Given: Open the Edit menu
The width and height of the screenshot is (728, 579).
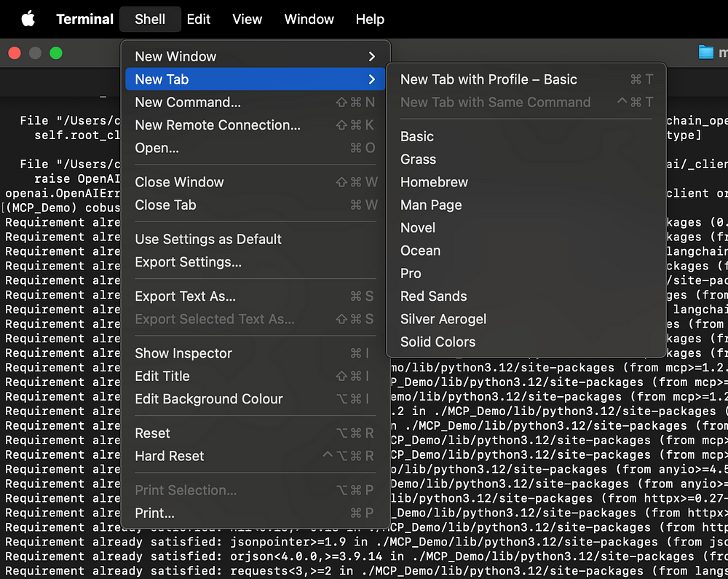Looking at the screenshot, I should coord(199,20).
